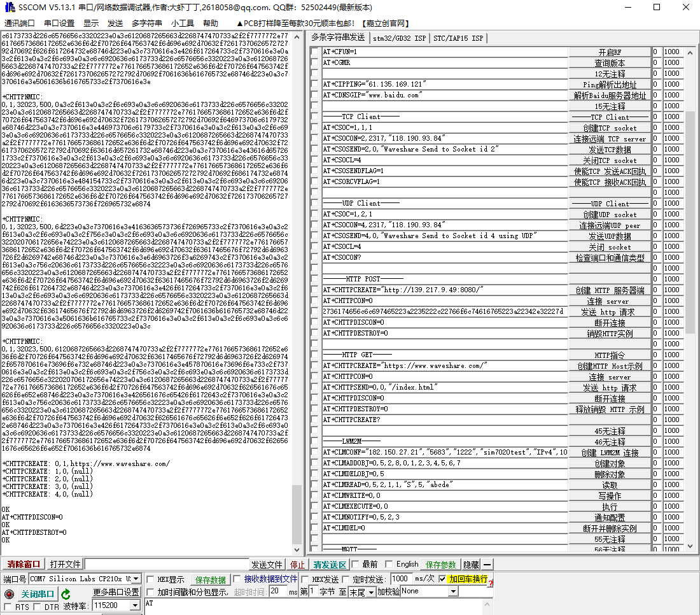
Task: Click the 开启RF send button
Action: click(610, 52)
